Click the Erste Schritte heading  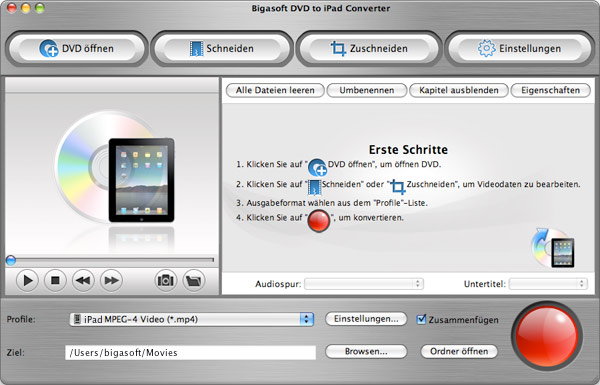(x=408, y=150)
